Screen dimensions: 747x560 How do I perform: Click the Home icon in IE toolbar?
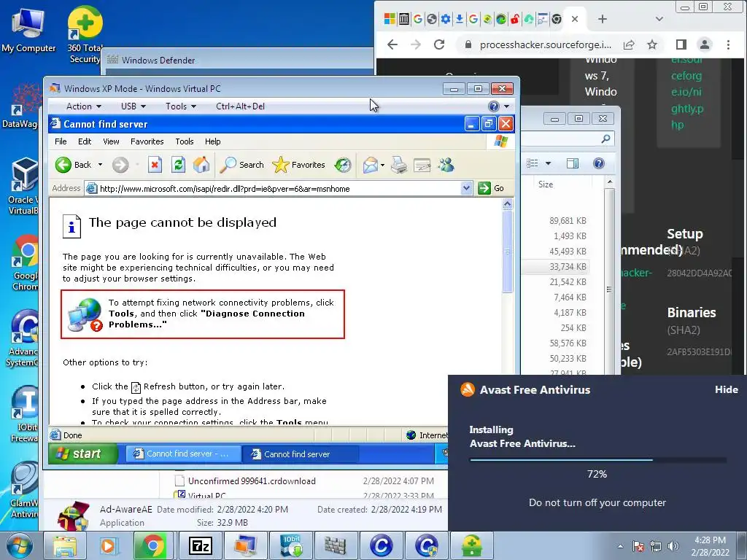tap(201, 165)
